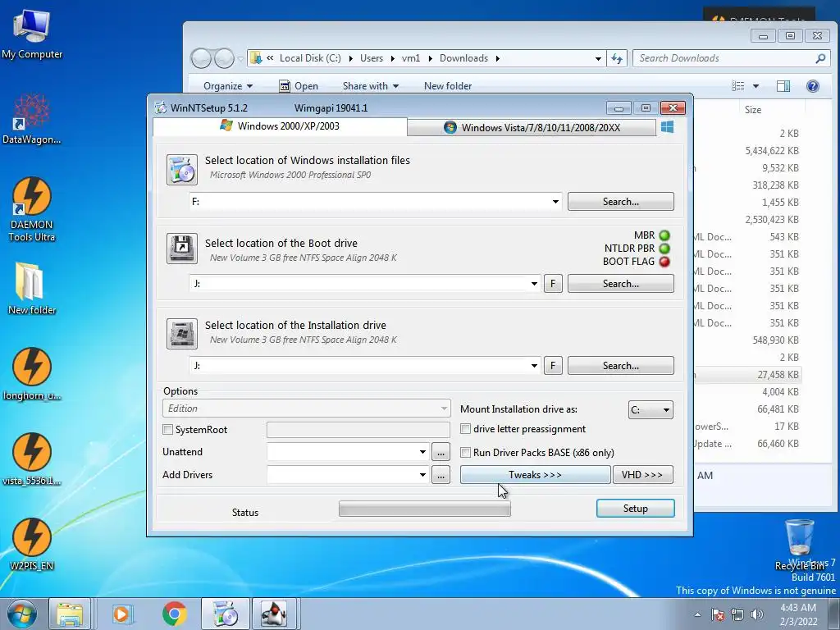Screen dimensions: 840x630
Task: Select the DAEMON Tools Ultra desktop shortcut
Action: [32, 210]
